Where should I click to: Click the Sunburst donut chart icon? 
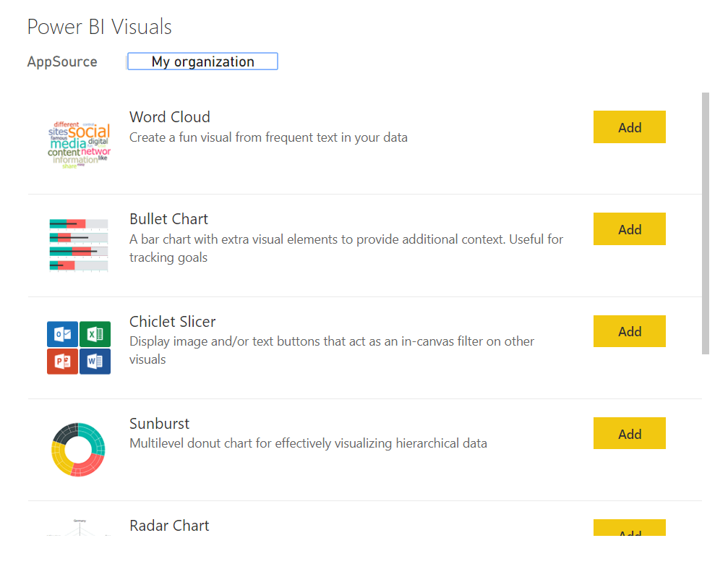coord(79,450)
